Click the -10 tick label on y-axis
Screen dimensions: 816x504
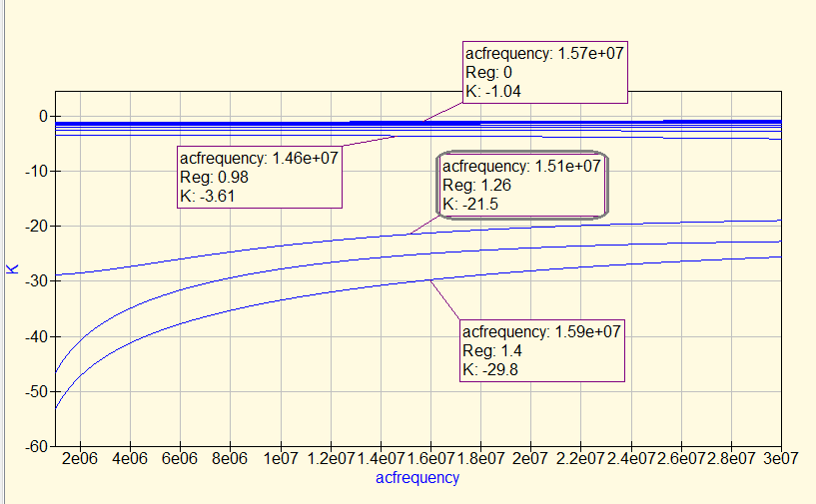(37, 172)
